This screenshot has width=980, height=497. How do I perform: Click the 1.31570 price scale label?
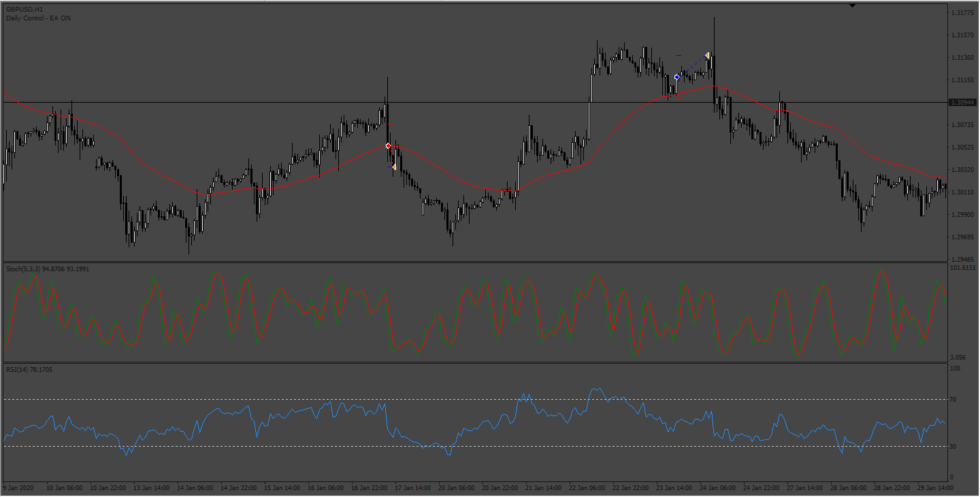962,35
